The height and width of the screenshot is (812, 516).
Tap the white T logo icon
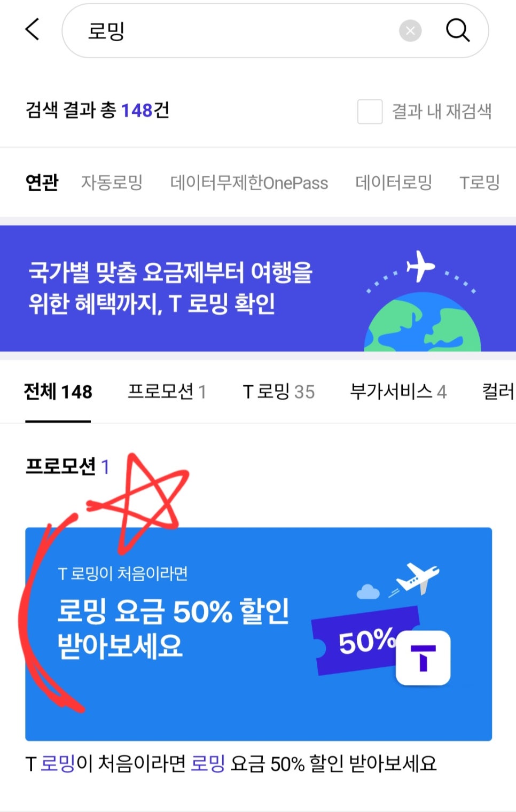[x=423, y=658]
